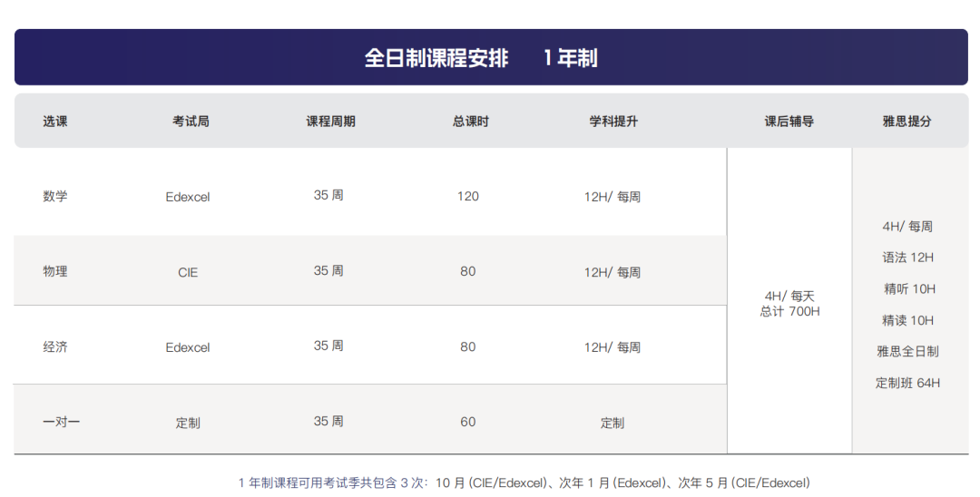
Task: Select the 经济 course cell
Action: [55, 346]
